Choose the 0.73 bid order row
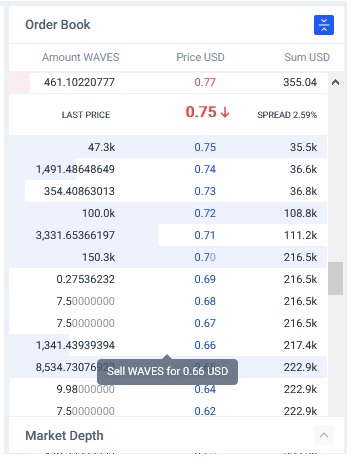362x470 pixels. click(168, 191)
